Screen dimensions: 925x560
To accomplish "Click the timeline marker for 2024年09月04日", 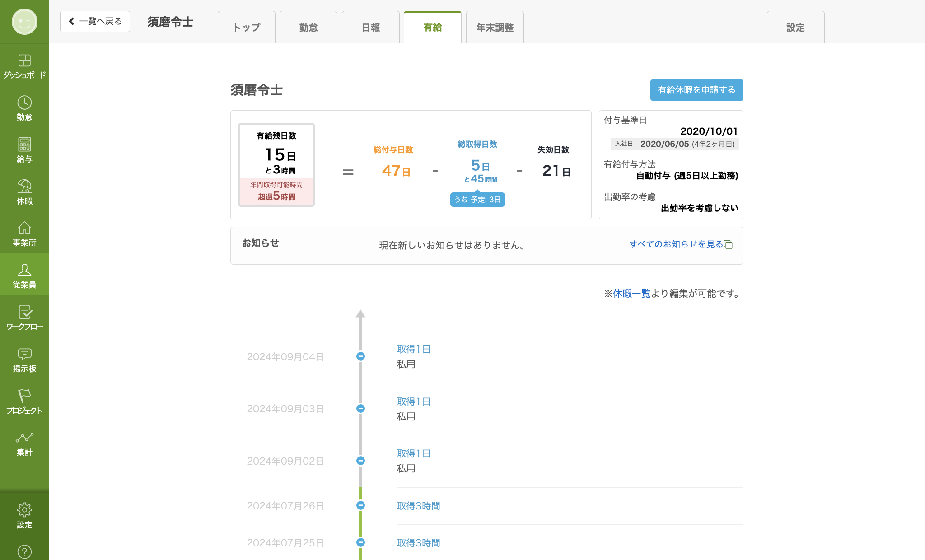I will (x=360, y=356).
